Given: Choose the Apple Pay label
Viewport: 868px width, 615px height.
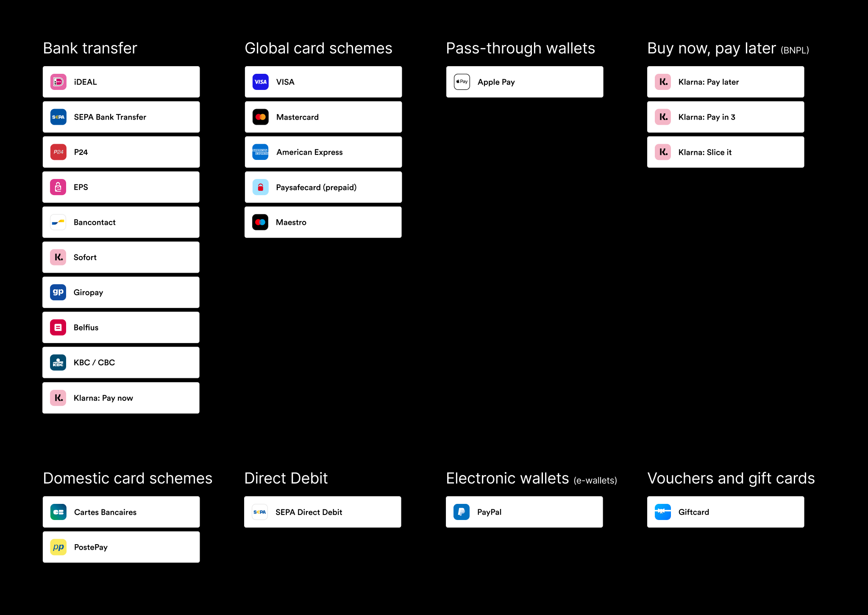Looking at the screenshot, I should pos(496,82).
